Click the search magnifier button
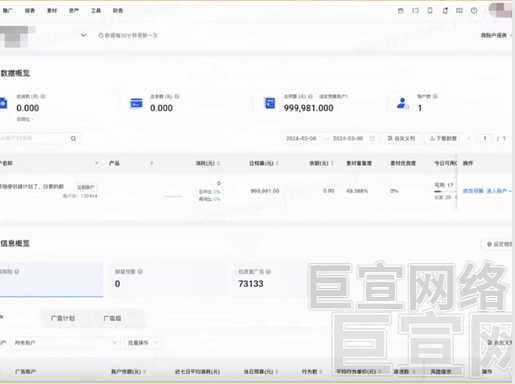 [73, 138]
